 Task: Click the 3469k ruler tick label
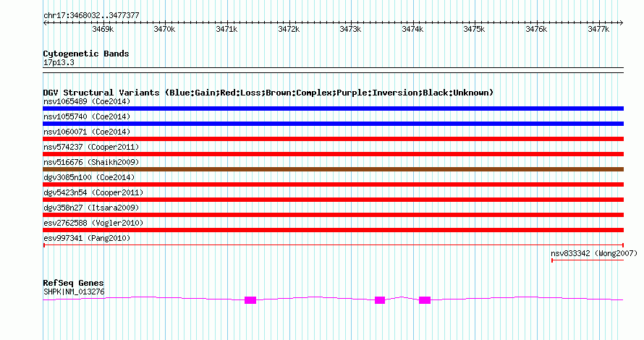(x=103, y=30)
